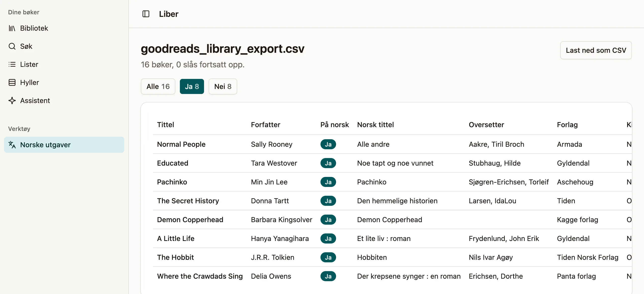The height and width of the screenshot is (294, 644).
Task: Click the Hyller shelf icon
Action: pyautogui.click(x=12, y=82)
